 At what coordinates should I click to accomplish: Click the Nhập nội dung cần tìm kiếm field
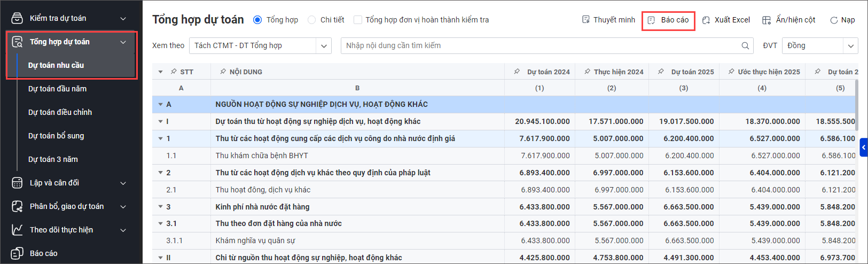click(x=539, y=46)
